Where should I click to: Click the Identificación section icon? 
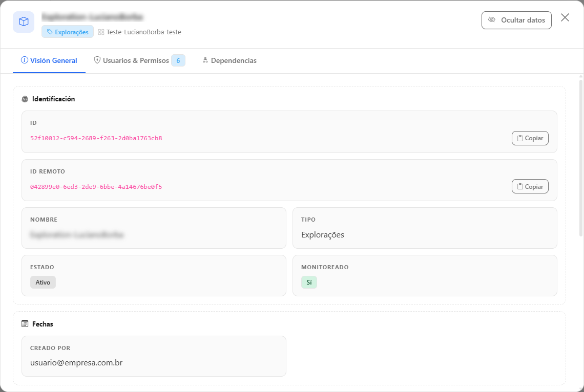tap(25, 99)
